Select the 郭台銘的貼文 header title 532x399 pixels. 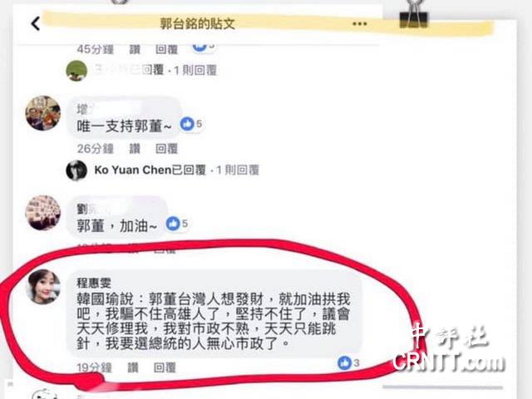[x=198, y=24]
